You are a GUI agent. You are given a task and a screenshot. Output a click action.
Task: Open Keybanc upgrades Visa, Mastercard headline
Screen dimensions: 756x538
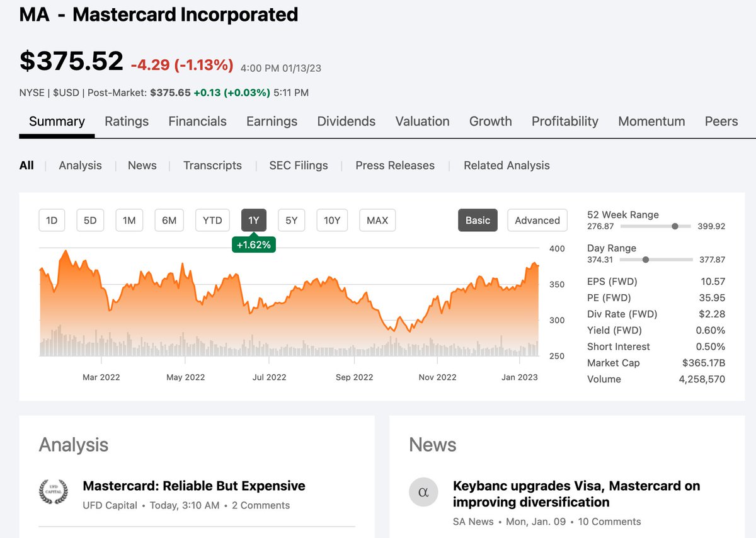576,494
